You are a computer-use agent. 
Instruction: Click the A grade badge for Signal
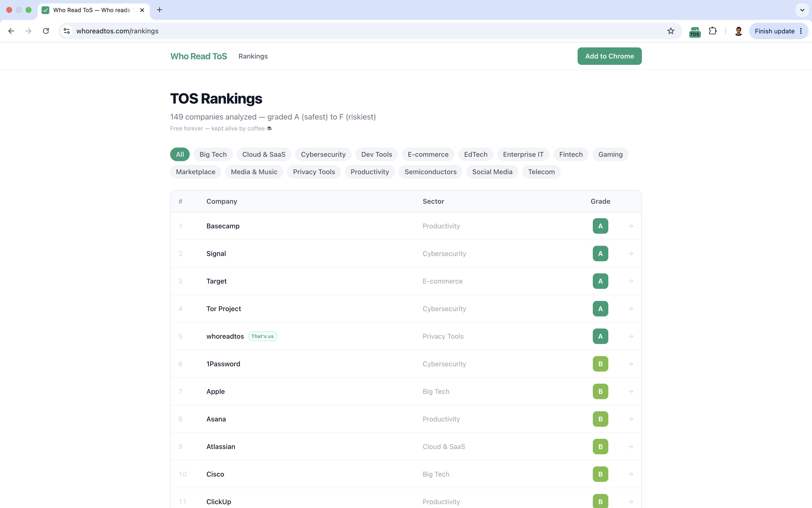pyautogui.click(x=600, y=254)
